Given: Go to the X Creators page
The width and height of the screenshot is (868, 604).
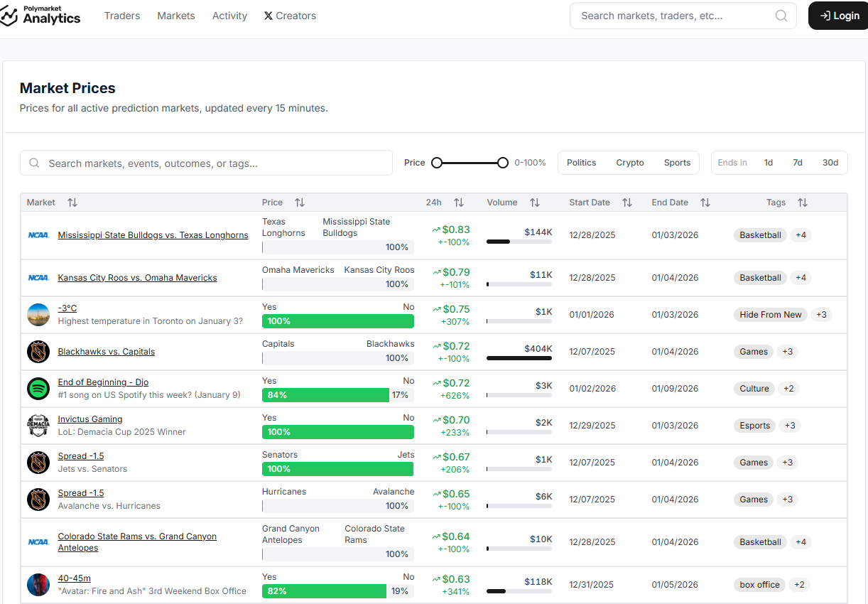Looking at the screenshot, I should coord(290,16).
